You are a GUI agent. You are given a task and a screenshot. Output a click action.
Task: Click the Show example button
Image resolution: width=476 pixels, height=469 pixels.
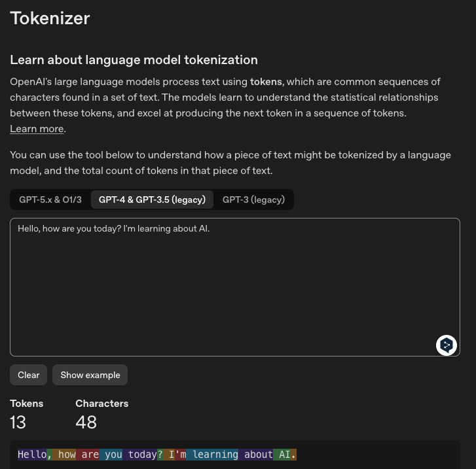90,375
